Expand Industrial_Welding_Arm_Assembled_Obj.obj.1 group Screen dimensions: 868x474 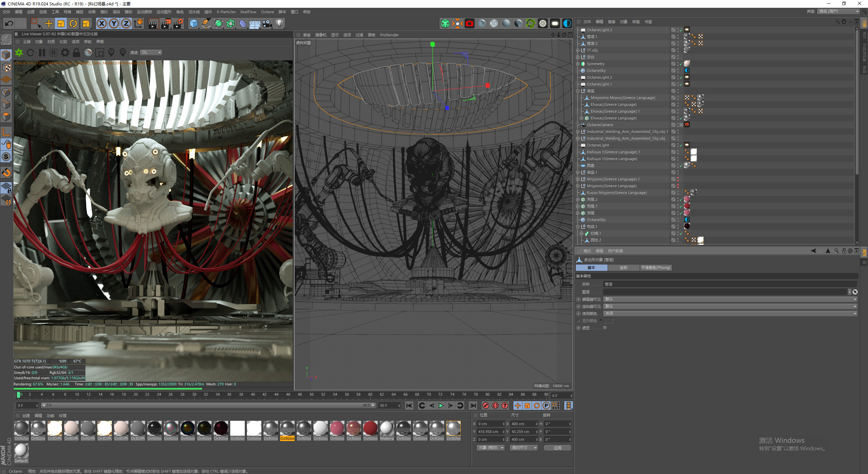pos(578,132)
